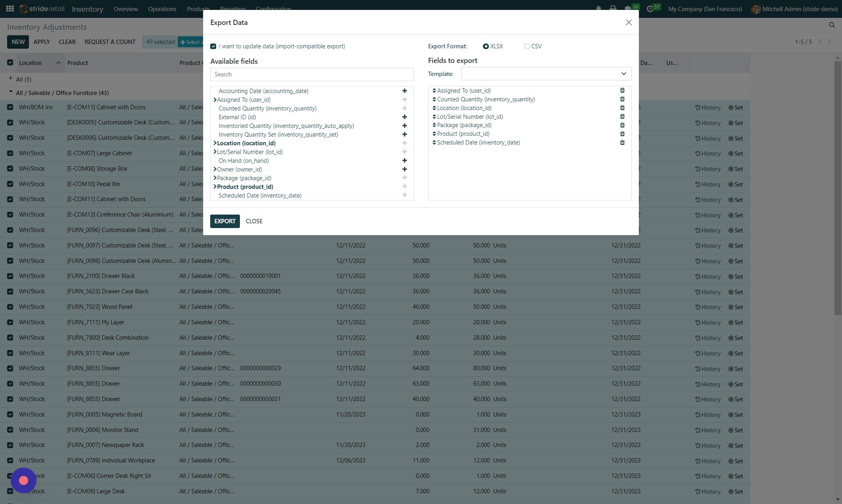
Task: Expand Owner (owner_id) subfields
Action: (215, 169)
